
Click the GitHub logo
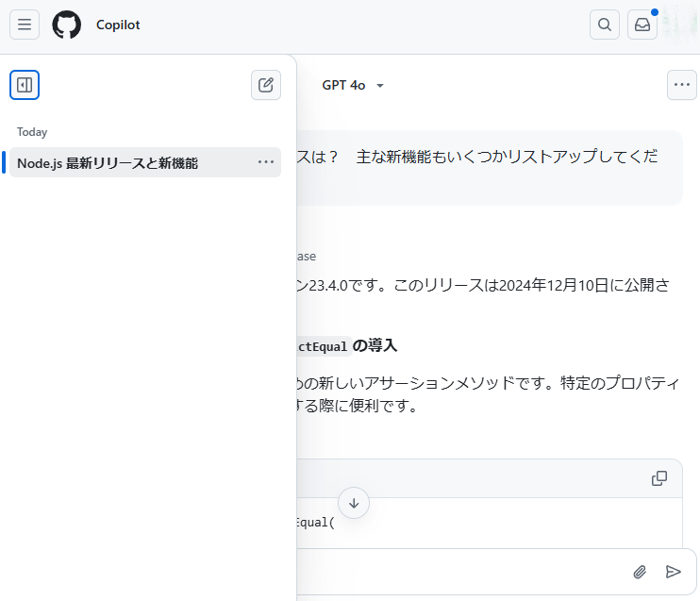coord(67,25)
